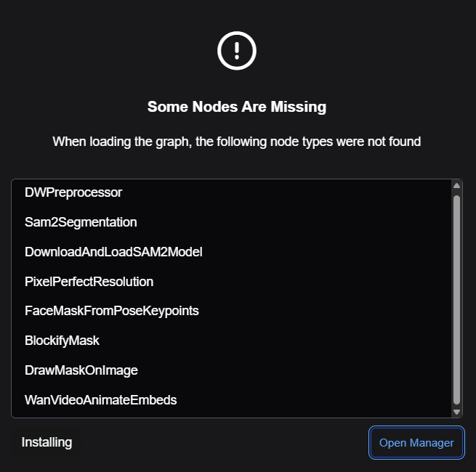
Task: Click the scroll down arrow in node list
Action: [x=456, y=412]
